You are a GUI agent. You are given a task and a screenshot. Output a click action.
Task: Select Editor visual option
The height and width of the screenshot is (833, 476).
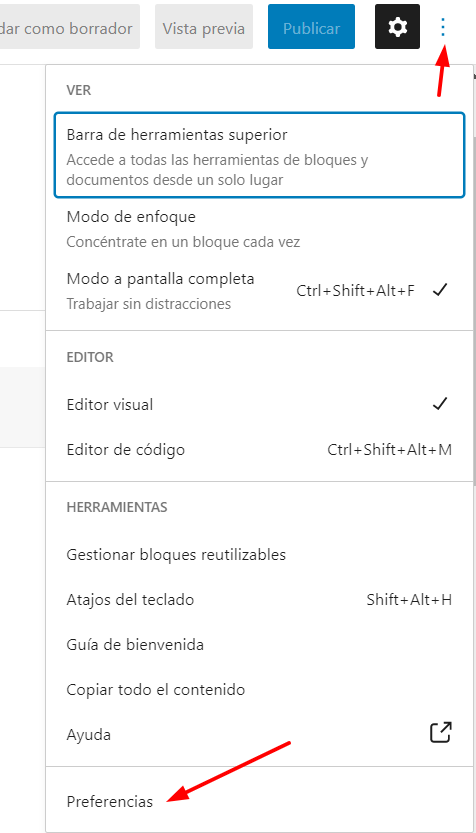coord(259,405)
